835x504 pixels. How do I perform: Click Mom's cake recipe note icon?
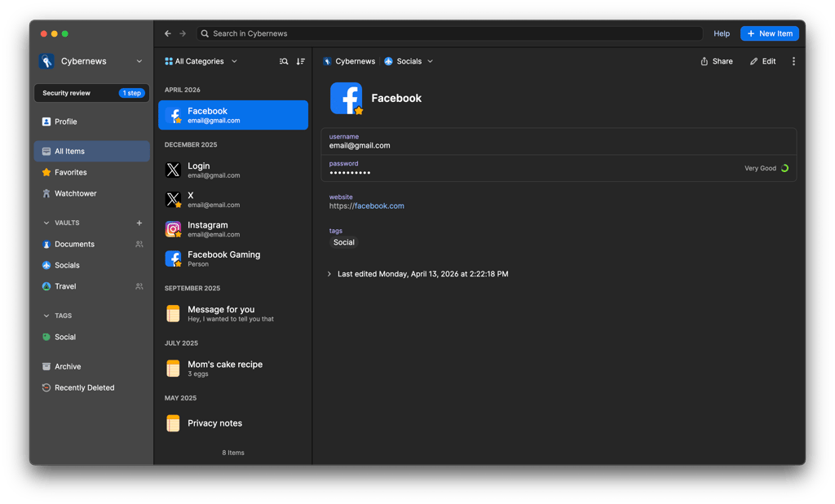(173, 368)
